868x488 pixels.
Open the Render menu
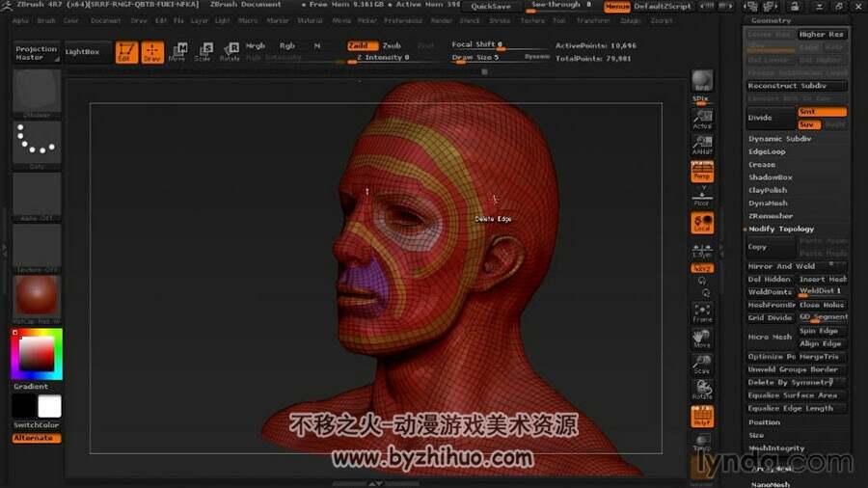tap(441, 21)
